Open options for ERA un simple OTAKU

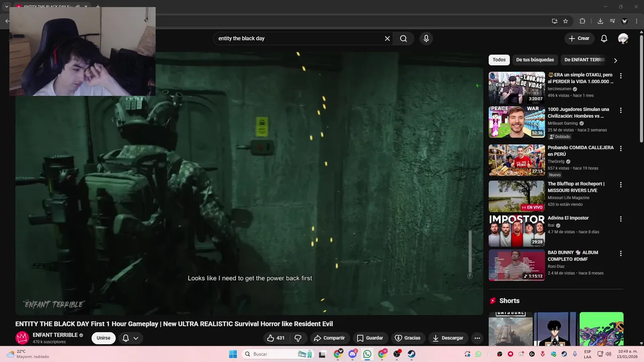[620, 76]
